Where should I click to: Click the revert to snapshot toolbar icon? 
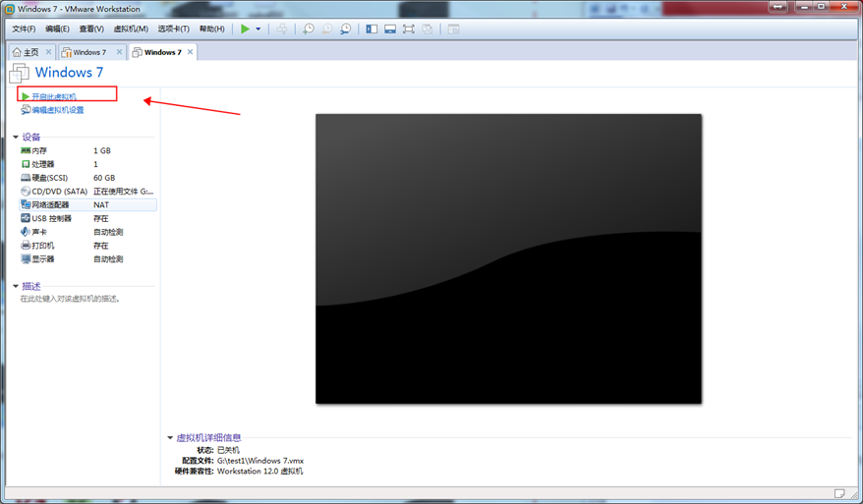tap(327, 29)
